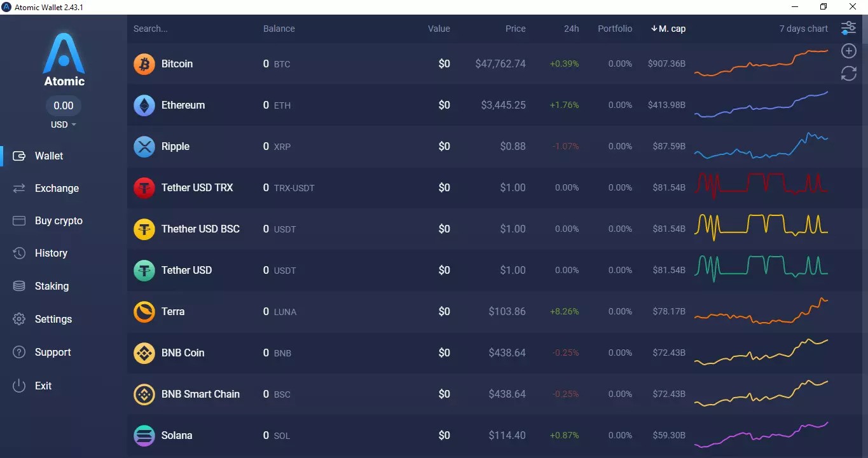Click the 7 days chart header
The width and height of the screenshot is (868, 458).
804,29
